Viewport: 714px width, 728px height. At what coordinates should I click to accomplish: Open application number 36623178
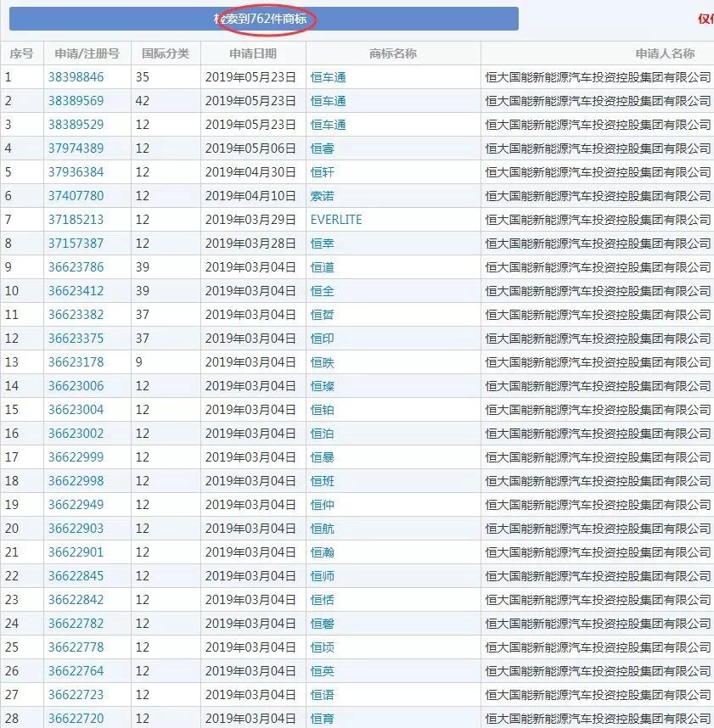(x=76, y=361)
